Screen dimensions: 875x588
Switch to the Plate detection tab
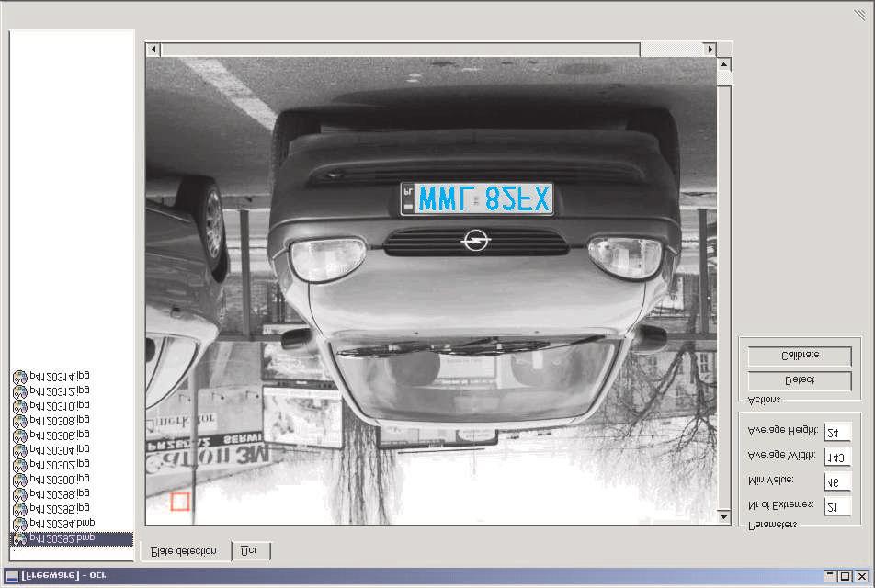[184, 551]
